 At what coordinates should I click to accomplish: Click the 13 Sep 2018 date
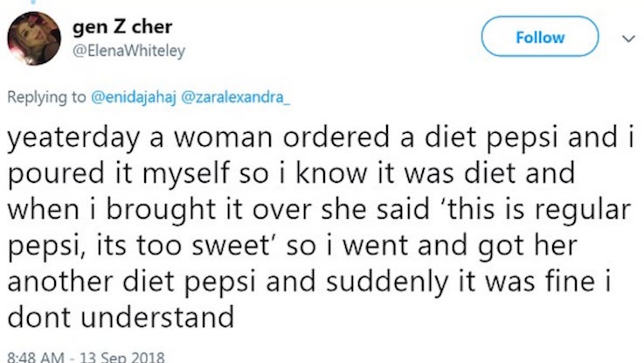tap(122, 357)
